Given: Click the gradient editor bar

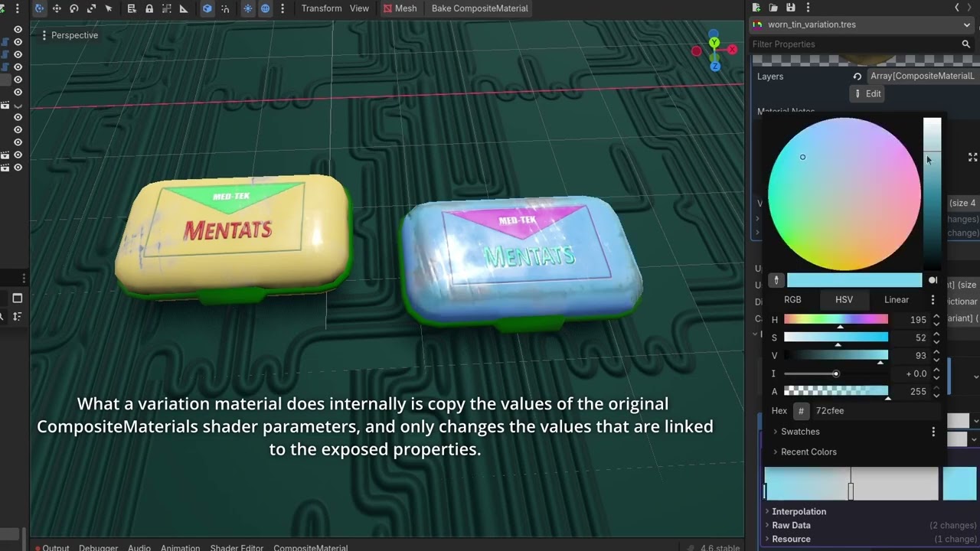Looking at the screenshot, I should click(851, 484).
